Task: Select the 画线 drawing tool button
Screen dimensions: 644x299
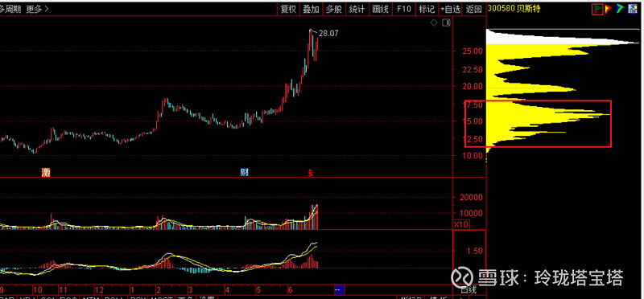Action: pos(380,9)
